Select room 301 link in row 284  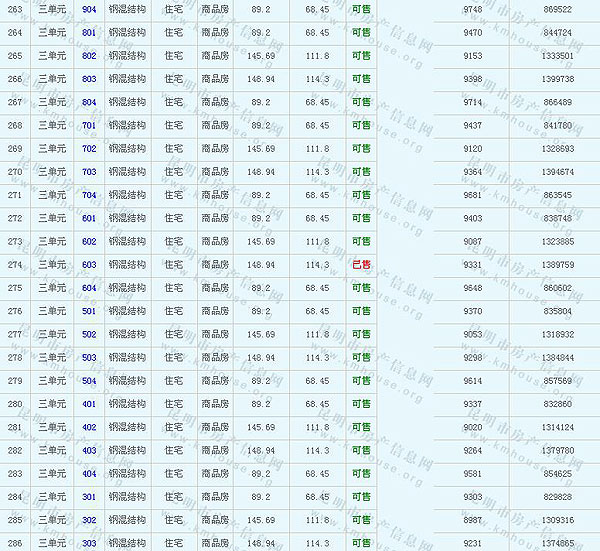coord(89,497)
